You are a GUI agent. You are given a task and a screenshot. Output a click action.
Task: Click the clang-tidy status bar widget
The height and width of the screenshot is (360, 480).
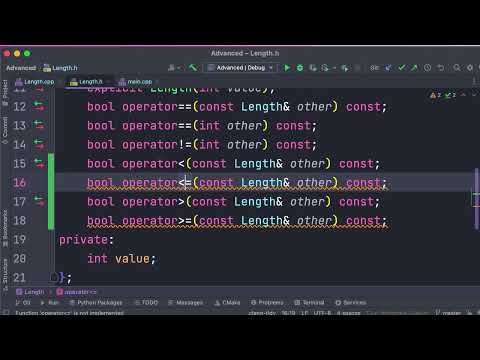pyautogui.click(x=262, y=313)
